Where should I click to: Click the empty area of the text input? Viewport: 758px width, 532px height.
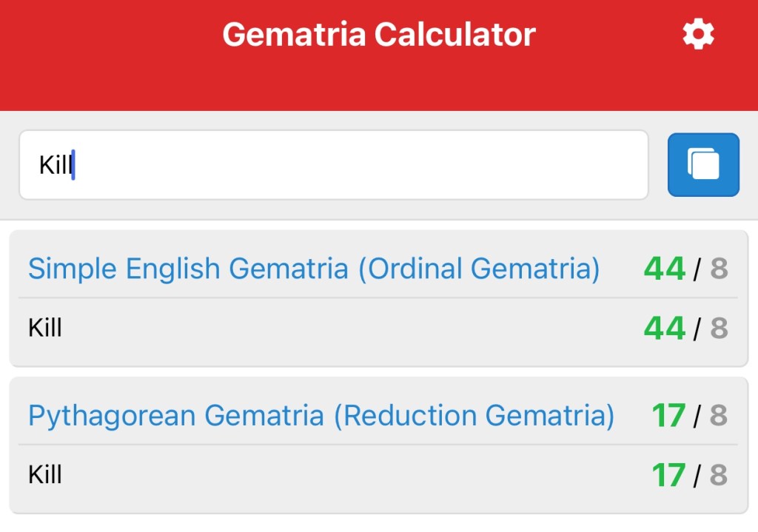tap(370, 165)
